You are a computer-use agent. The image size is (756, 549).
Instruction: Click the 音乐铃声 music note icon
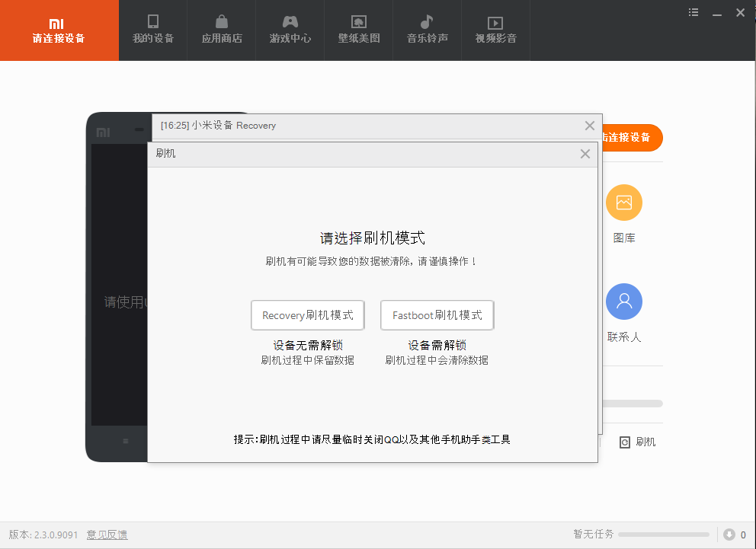pyautogui.click(x=427, y=22)
